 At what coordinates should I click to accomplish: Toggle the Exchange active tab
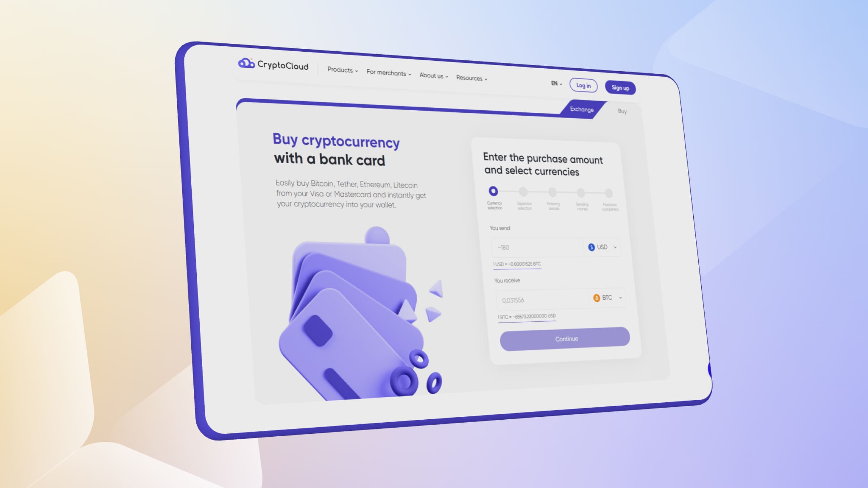tap(581, 109)
